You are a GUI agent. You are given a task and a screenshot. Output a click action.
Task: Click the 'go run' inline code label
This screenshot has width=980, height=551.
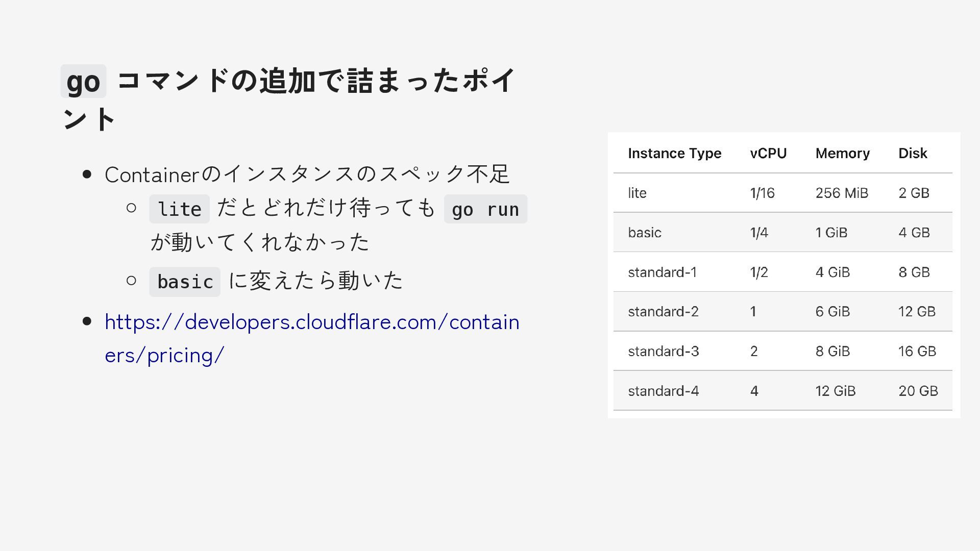pyautogui.click(x=485, y=209)
